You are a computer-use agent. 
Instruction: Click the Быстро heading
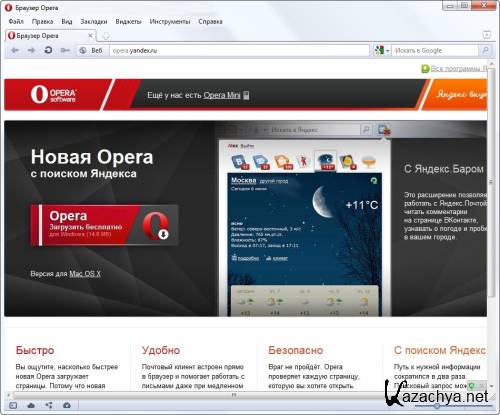[35, 350]
